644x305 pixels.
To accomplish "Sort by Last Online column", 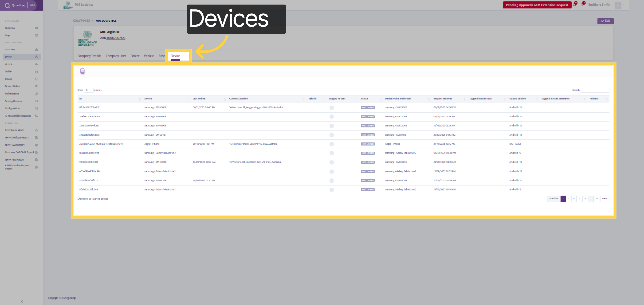I will 209,99.
